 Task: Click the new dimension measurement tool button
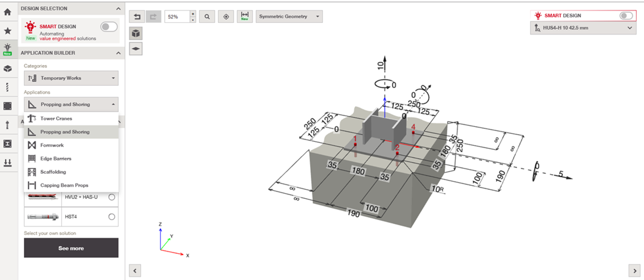245,16
